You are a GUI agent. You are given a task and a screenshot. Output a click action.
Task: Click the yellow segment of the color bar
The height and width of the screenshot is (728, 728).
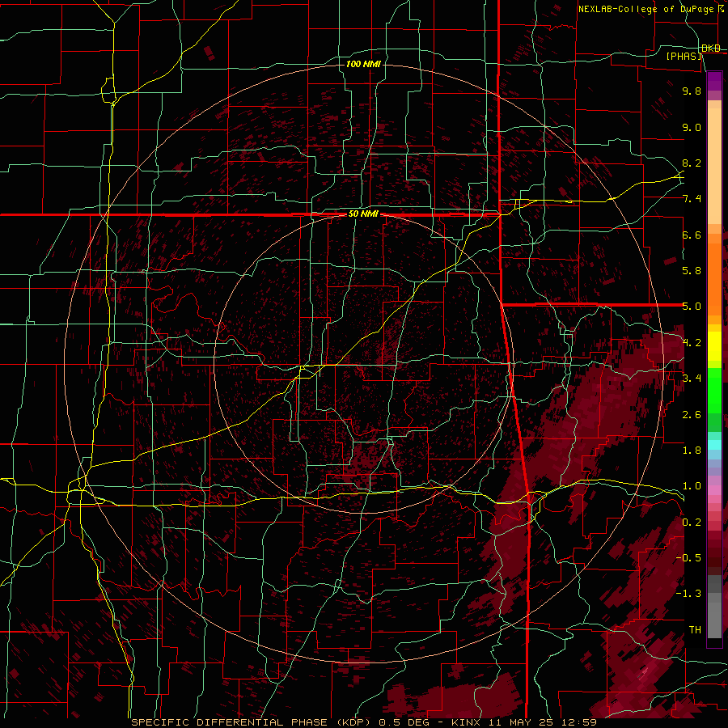(x=714, y=346)
